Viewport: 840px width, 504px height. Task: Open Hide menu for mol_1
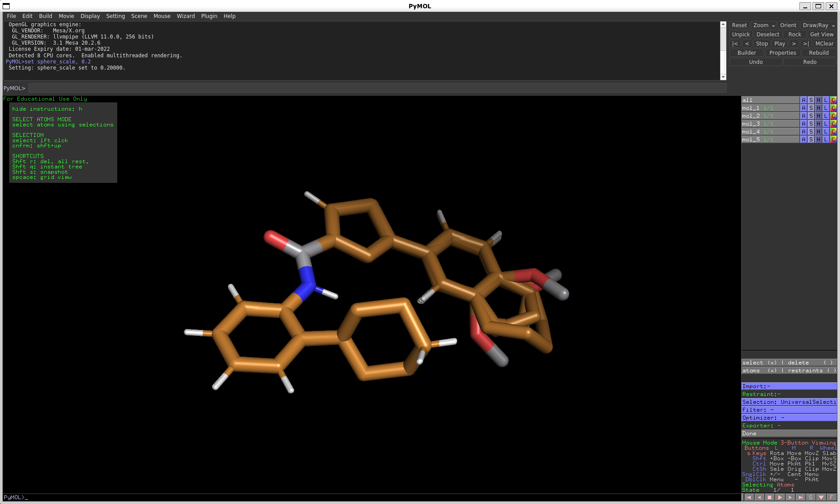point(818,108)
